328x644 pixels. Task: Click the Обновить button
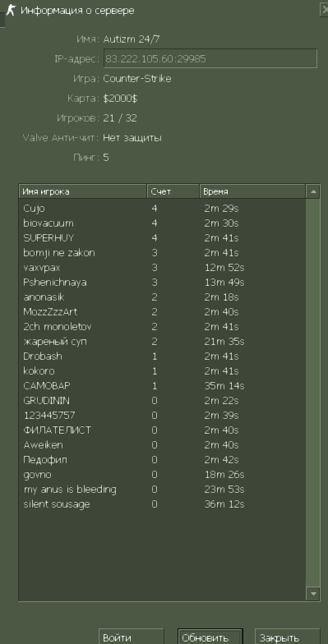[x=210, y=637]
